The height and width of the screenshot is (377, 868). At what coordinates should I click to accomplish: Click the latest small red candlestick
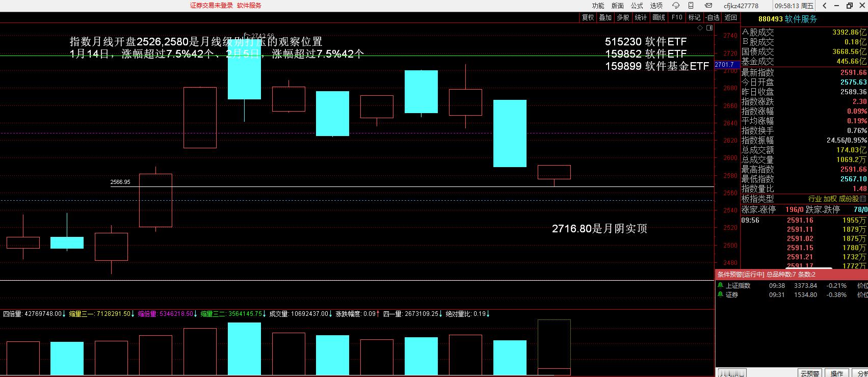tap(554, 172)
